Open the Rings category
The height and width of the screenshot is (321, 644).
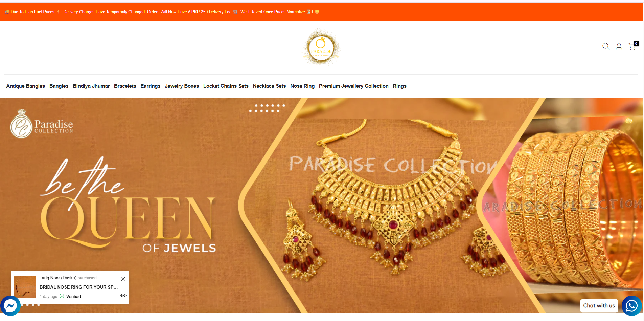point(399,86)
